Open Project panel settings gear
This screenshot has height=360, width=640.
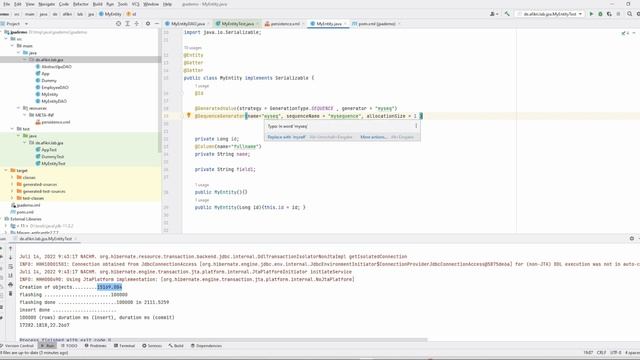coord(148,24)
